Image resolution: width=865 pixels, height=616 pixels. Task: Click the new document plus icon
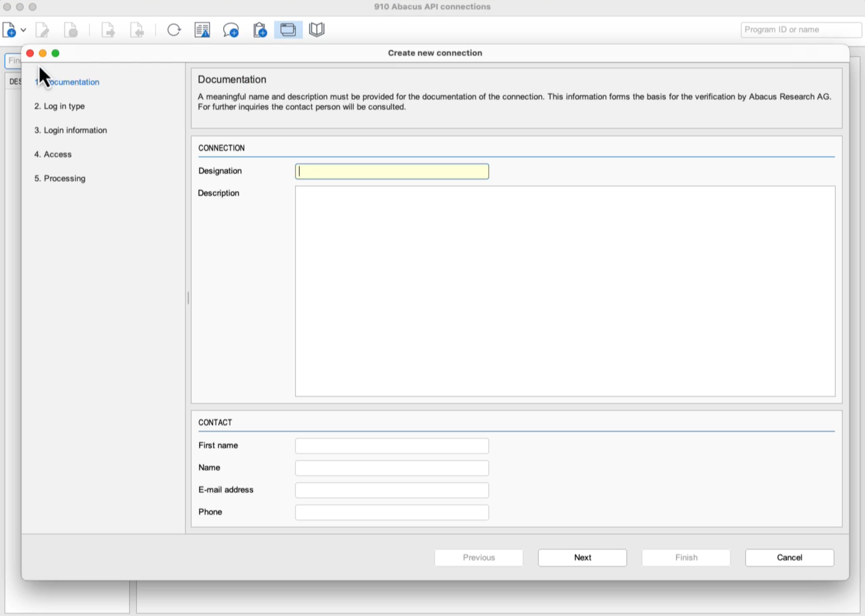pos(9,30)
